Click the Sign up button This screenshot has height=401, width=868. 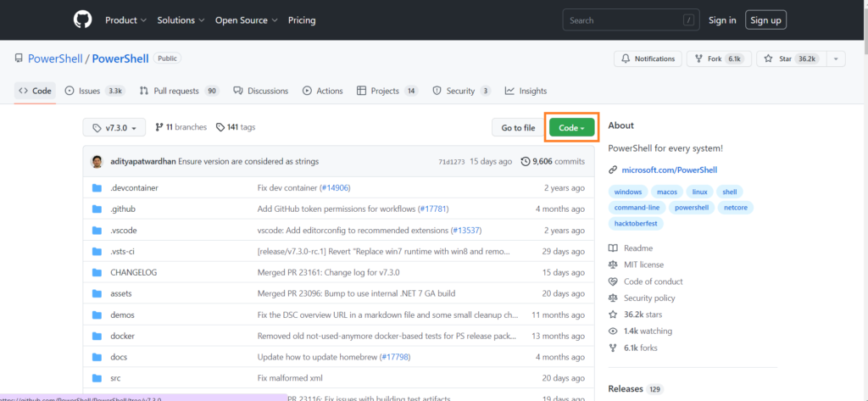point(765,20)
